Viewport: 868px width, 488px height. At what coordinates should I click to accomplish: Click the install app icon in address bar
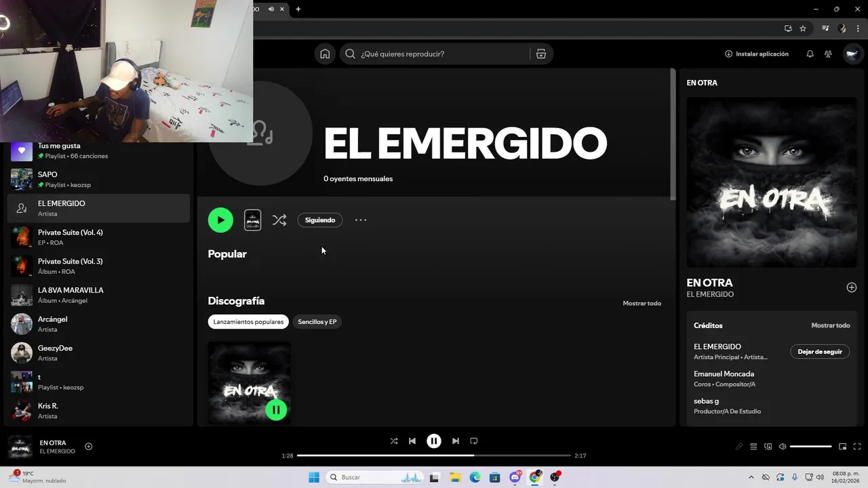click(788, 28)
